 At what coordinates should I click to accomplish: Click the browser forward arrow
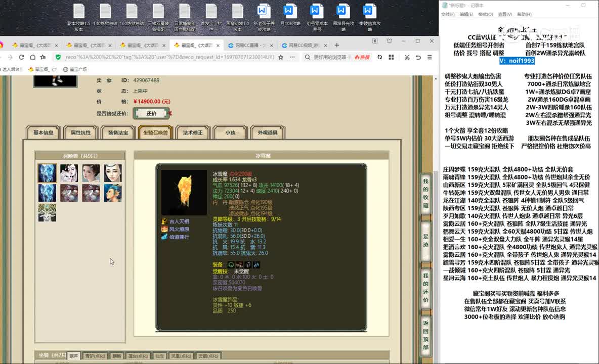[x=10, y=57]
